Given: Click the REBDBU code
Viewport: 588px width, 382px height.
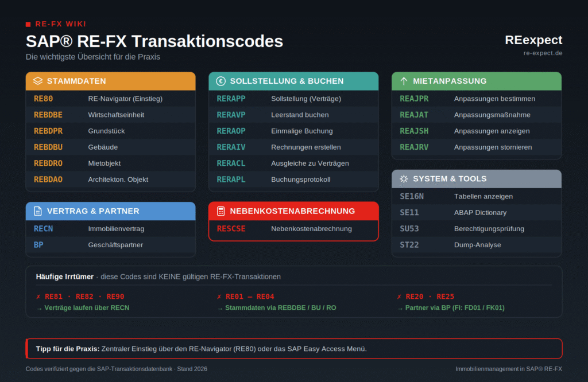Looking at the screenshot, I should point(48,147).
